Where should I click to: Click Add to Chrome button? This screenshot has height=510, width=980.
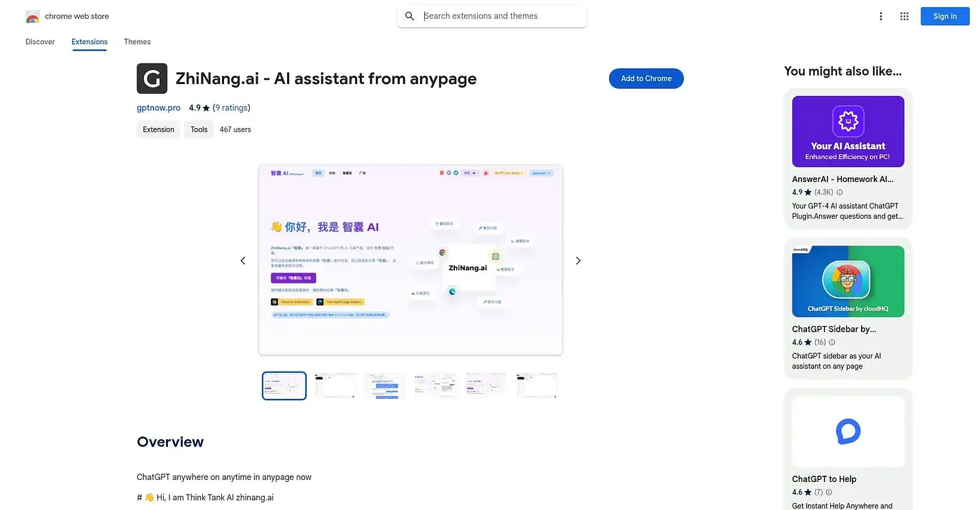coord(646,78)
